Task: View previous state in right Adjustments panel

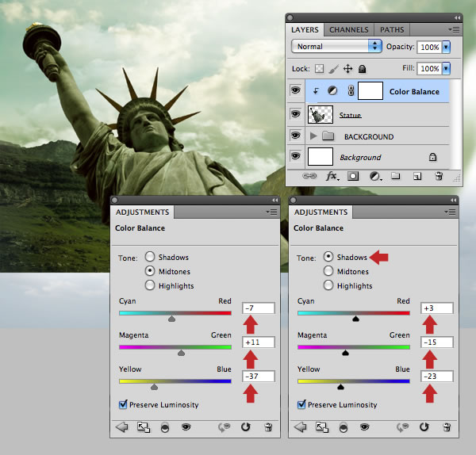Action: (403, 427)
